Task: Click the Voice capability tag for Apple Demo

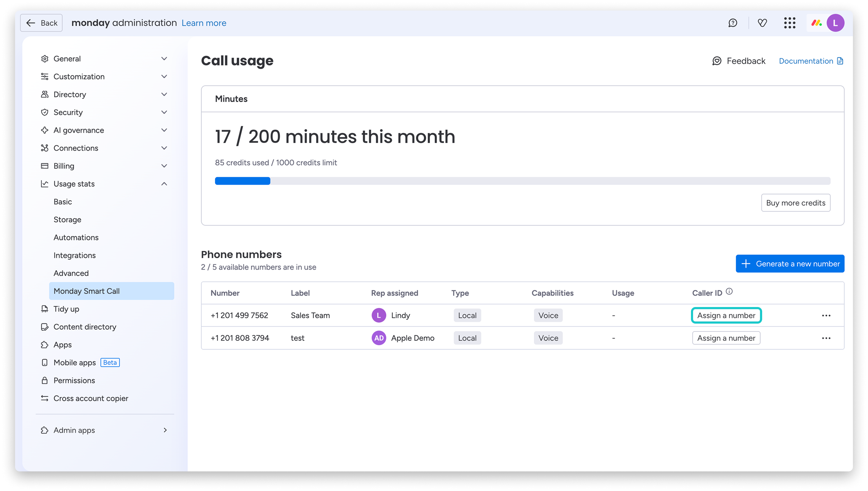Action: (548, 338)
